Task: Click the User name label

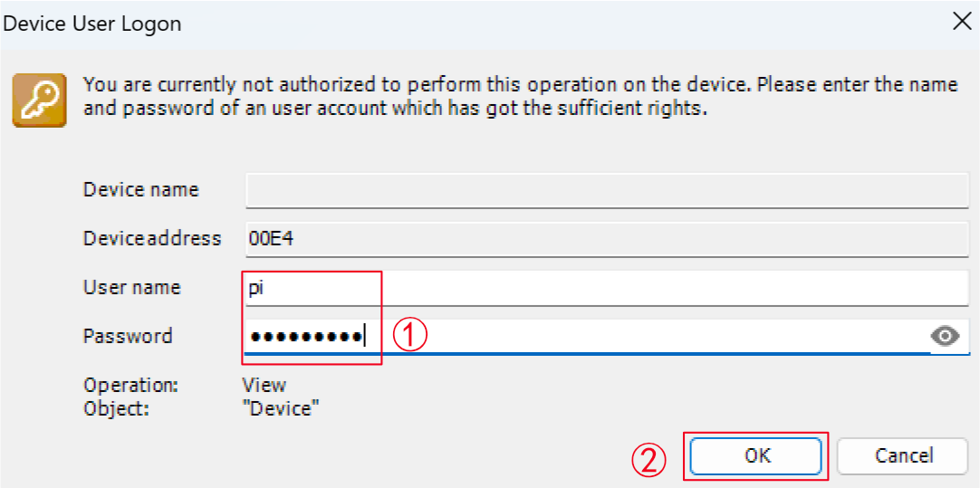Action: (132, 287)
